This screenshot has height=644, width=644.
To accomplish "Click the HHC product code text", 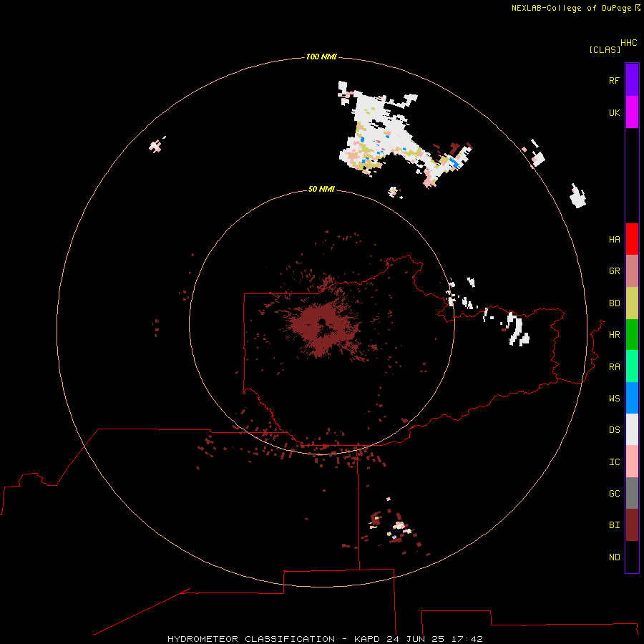I will (x=628, y=43).
